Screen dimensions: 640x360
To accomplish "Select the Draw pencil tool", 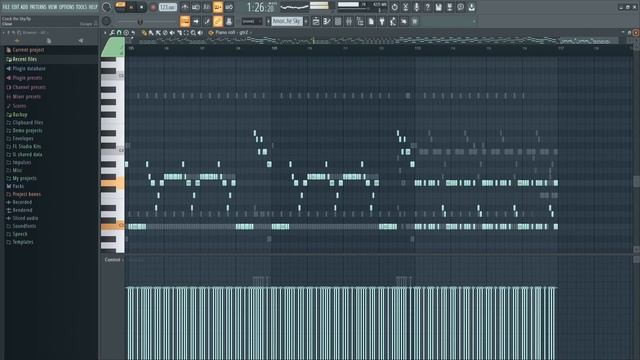I will coord(144,33).
